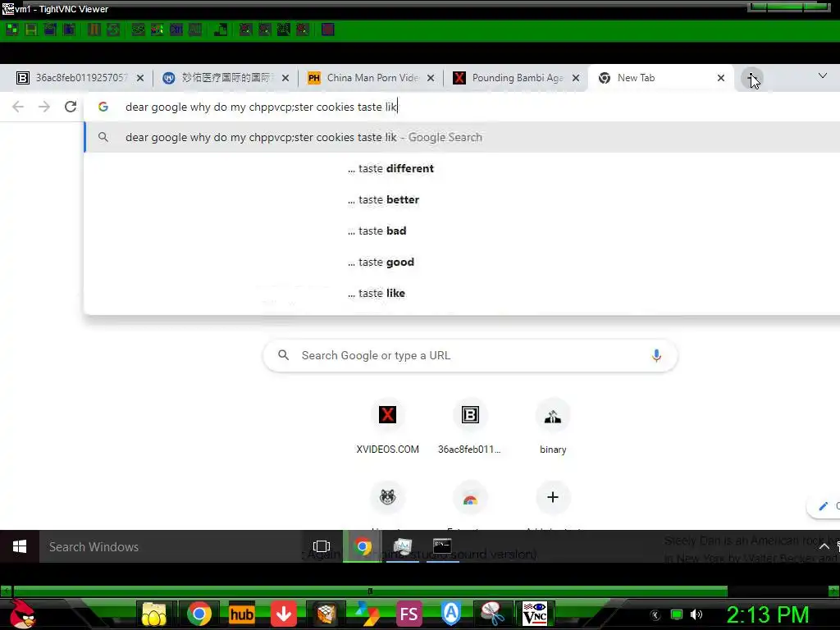
Task: Click TightVNC New Connection toolbar icon
Action: (11, 30)
